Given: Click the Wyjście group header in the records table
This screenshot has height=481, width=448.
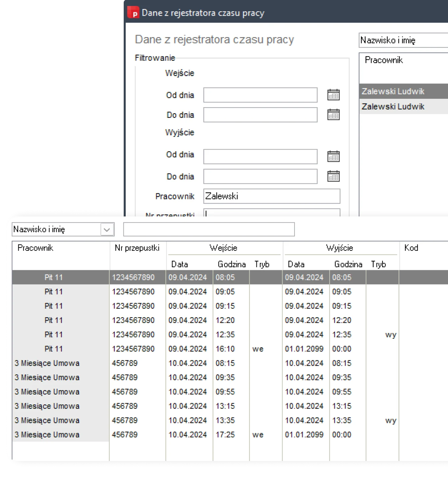Looking at the screenshot, I should coord(340,248).
